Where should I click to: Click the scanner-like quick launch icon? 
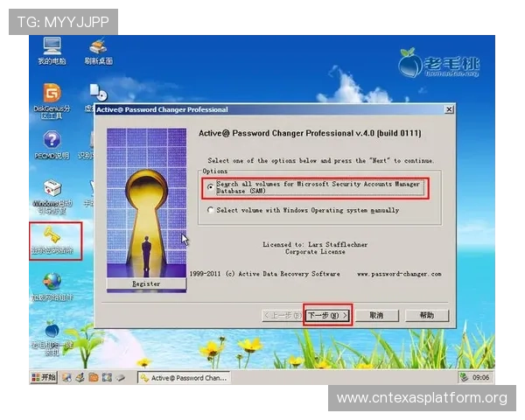click(x=80, y=378)
